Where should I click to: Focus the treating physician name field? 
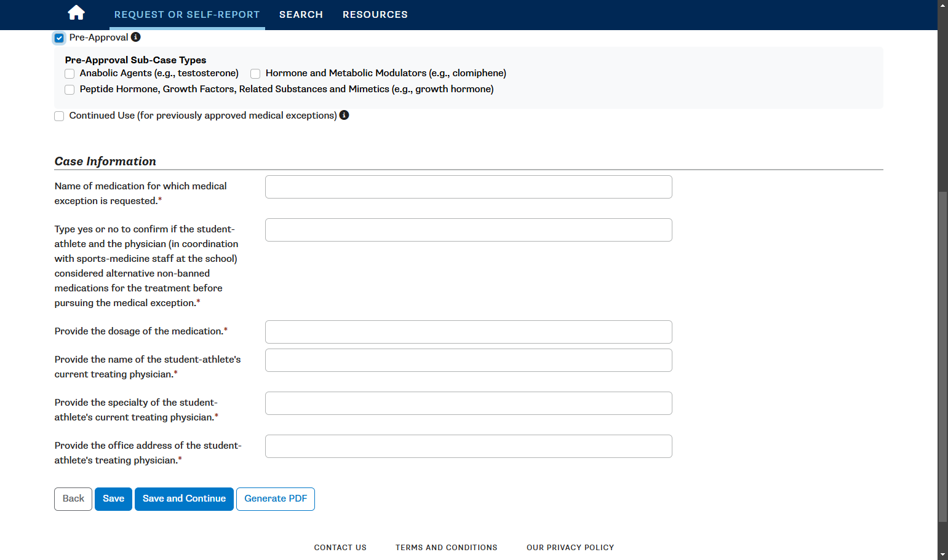coord(469,360)
